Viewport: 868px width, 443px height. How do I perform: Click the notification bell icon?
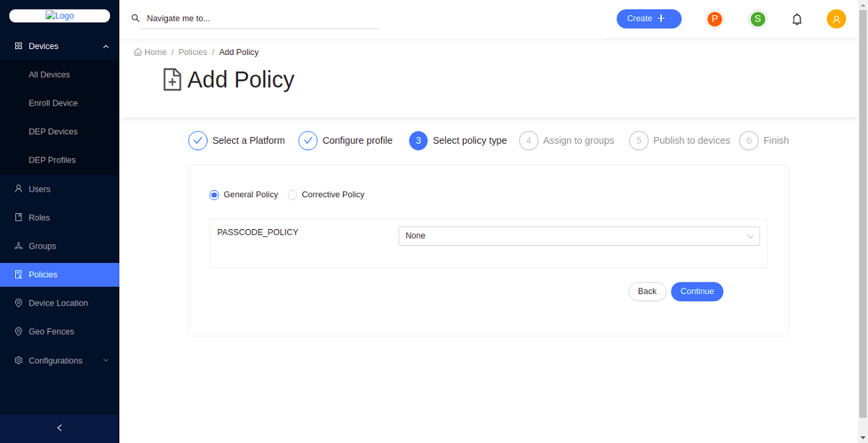796,20
